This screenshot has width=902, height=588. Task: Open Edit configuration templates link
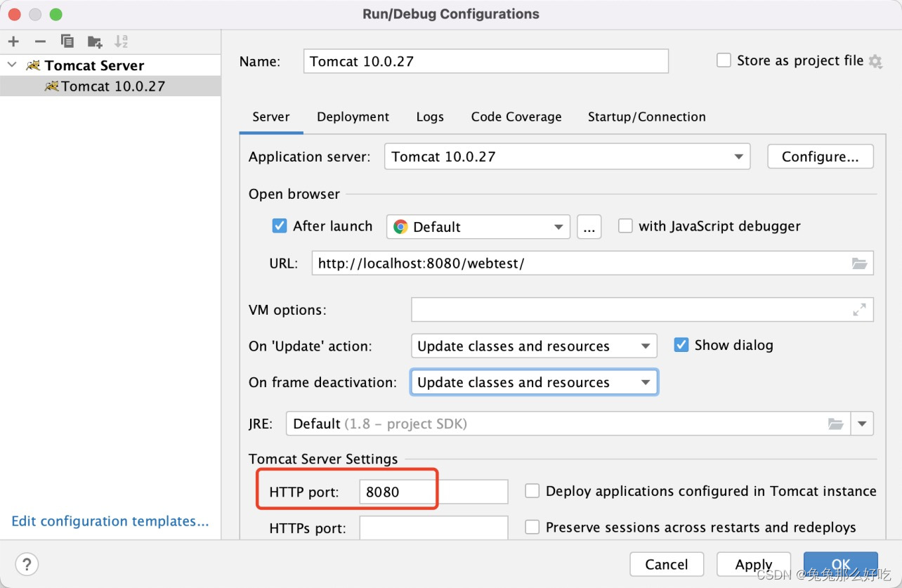pyautogui.click(x=110, y=521)
